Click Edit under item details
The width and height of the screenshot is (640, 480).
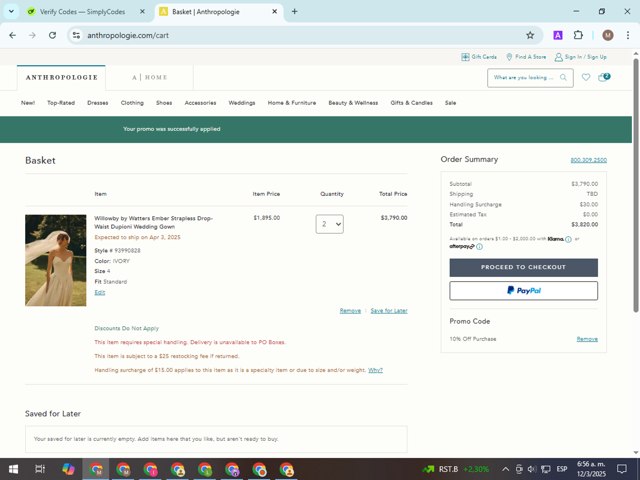click(100, 292)
